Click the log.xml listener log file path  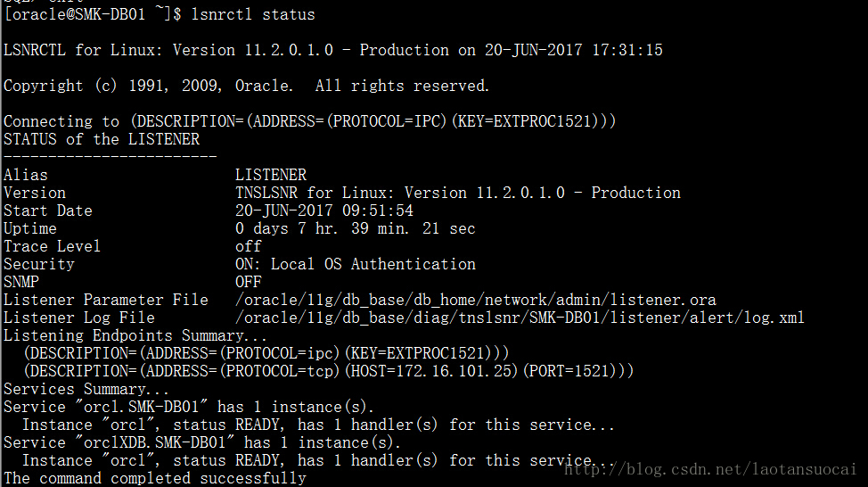520,318
